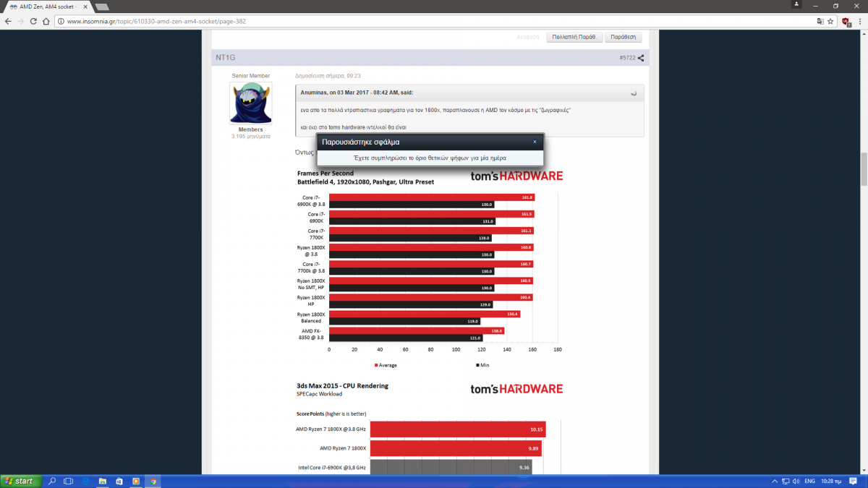This screenshot has width=868, height=488.
Task: Open the uBlock Origin extension icon
Action: pyautogui.click(x=846, y=22)
